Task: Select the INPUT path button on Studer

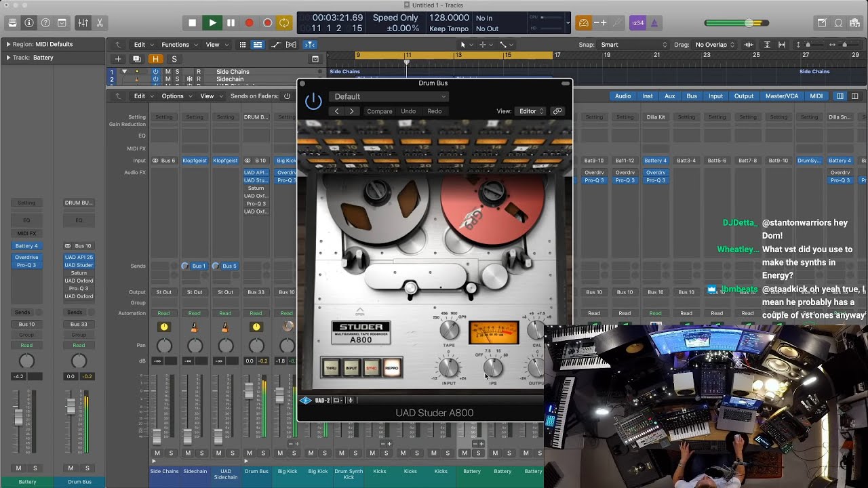Action: click(x=351, y=368)
